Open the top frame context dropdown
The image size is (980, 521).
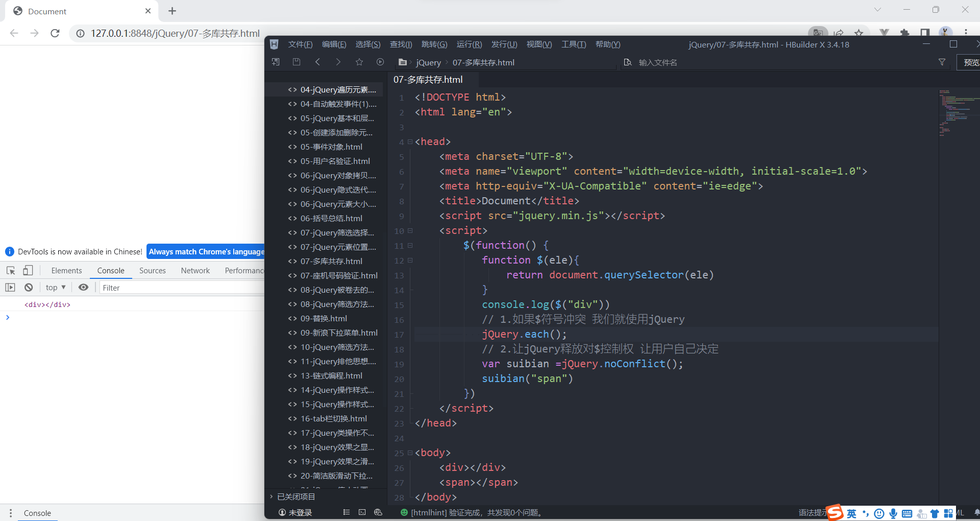point(55,287)
